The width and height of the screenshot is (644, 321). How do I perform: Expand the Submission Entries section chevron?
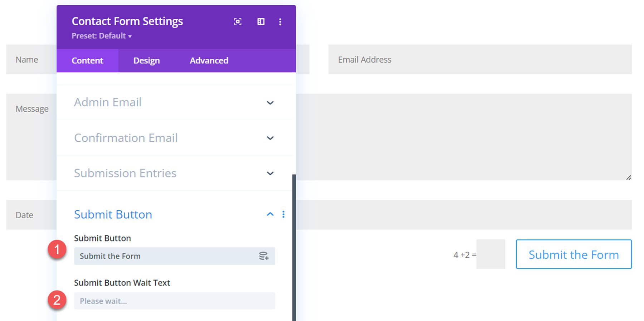pyautogui.click(x=270, y=173)
